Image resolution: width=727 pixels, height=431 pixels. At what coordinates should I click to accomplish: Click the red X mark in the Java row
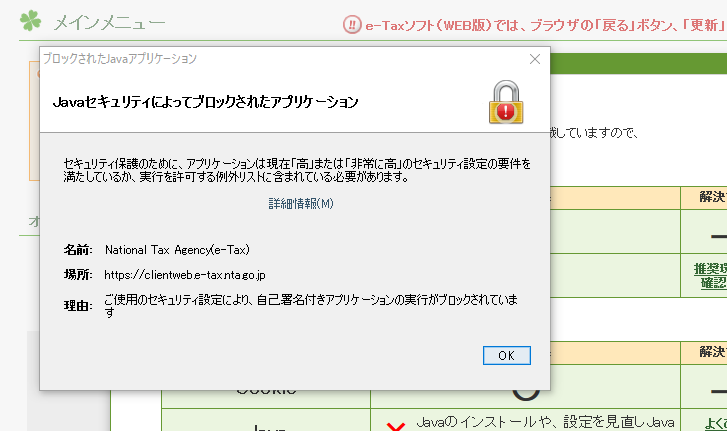coord(395,427)
